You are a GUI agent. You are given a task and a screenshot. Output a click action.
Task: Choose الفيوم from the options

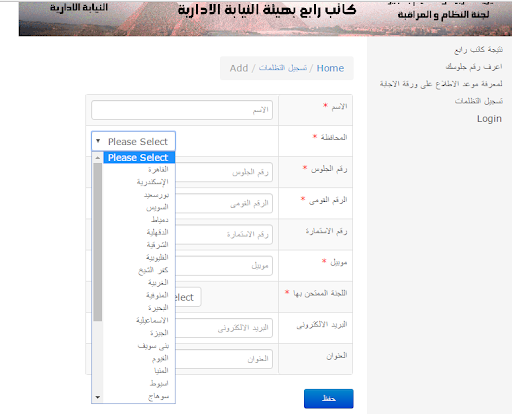139,358
